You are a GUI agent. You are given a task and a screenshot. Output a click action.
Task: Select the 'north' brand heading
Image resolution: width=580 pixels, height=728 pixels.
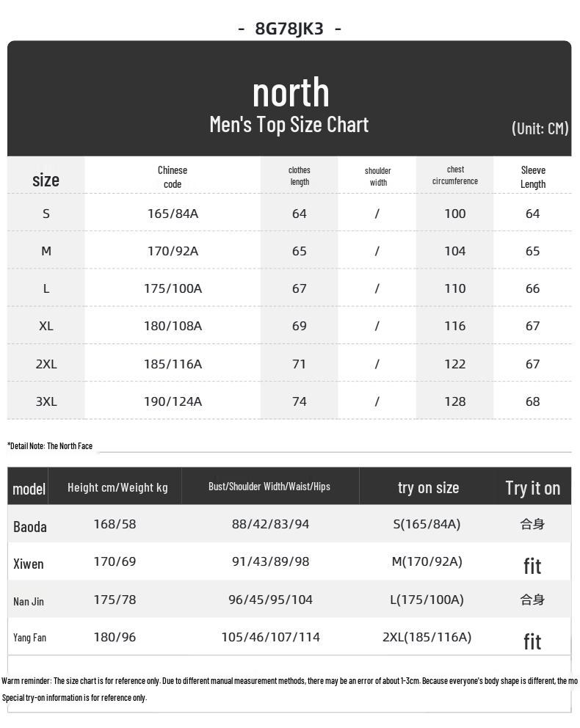(291, 92)
